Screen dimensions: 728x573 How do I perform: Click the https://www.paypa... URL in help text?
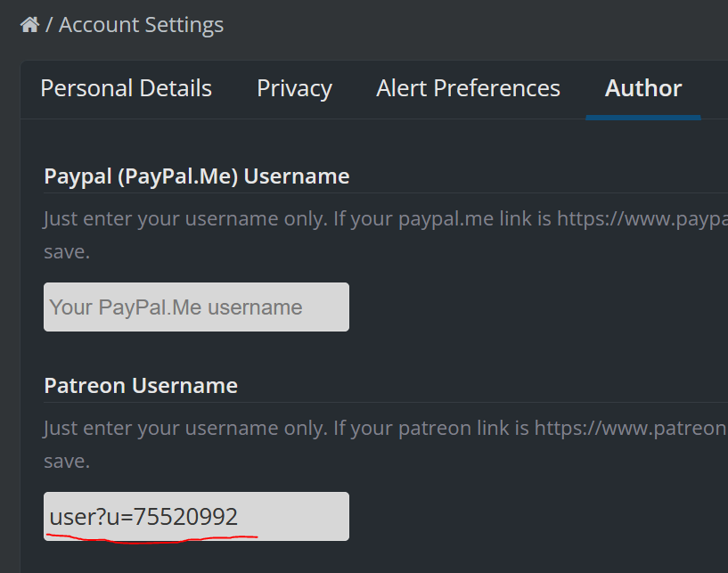[642, 218]
